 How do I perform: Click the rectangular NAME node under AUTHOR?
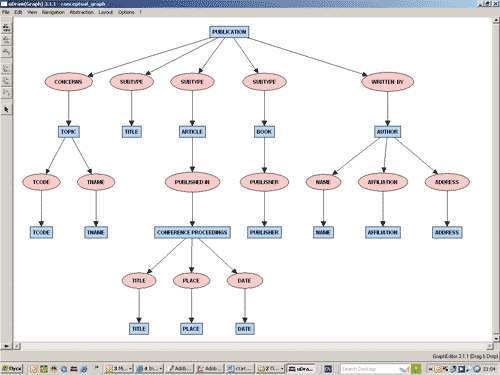click(x=323, y=232)
